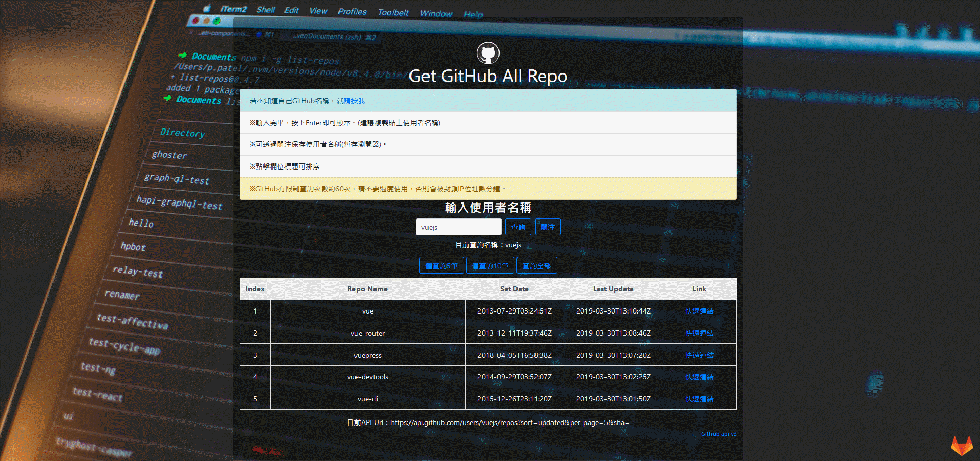Click set date '2014-09-29T03:52:07Z'
The width and height of the screenshot is (980, 461).
tap(514, 377)
